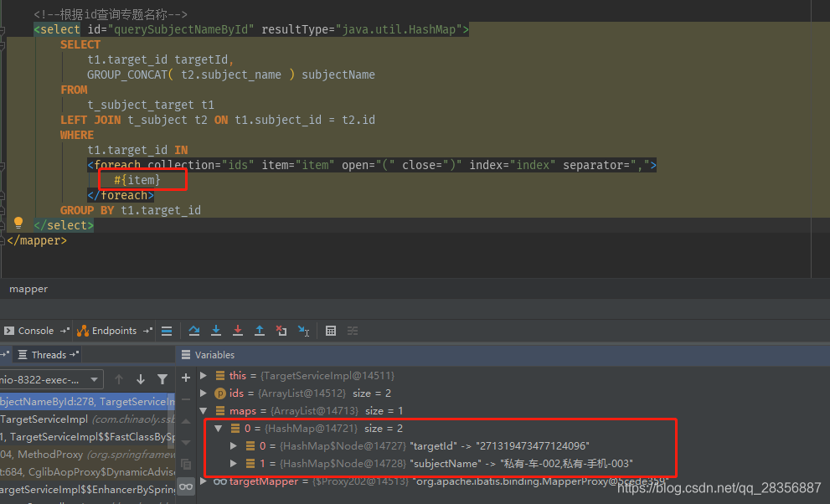Collapse the HashMap@14721 entry

tap(218, 429)
